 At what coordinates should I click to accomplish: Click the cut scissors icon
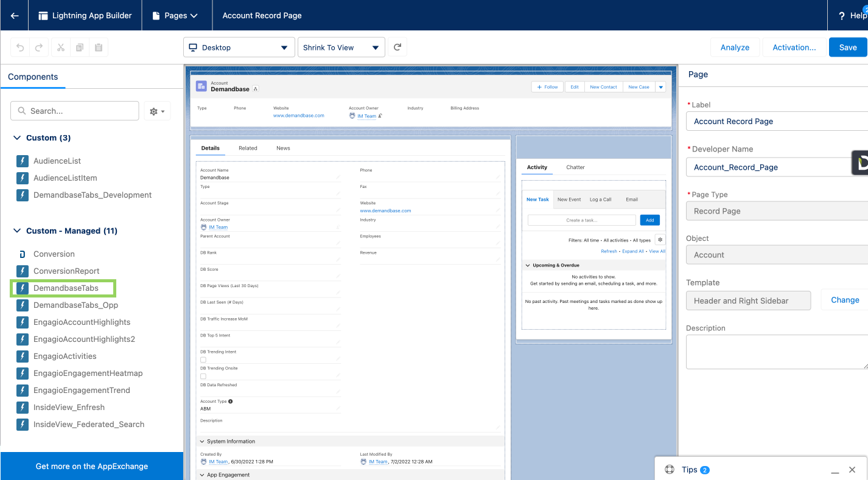61,47
